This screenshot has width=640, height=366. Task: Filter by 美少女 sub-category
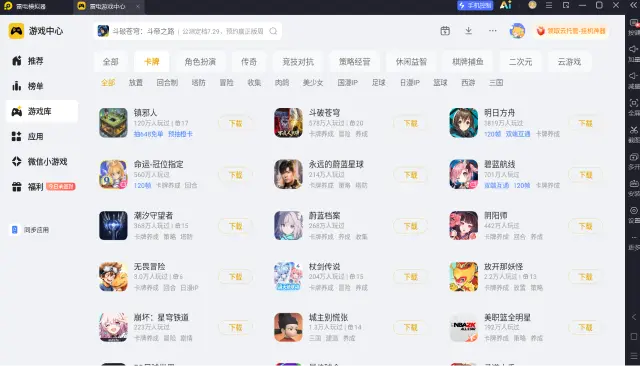click(313, 83)
